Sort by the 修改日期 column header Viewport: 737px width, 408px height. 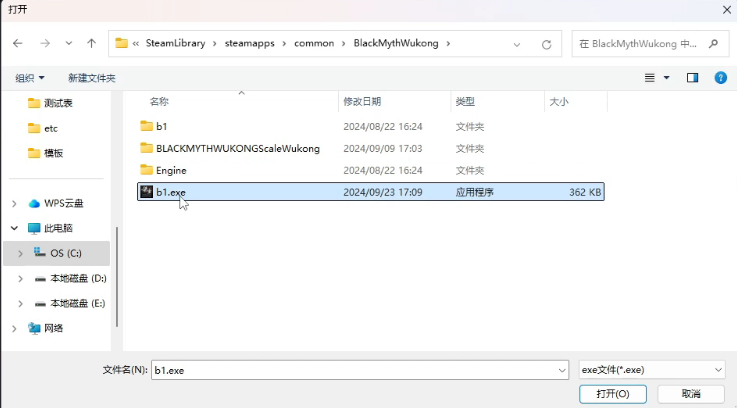[x=362, y=102]
